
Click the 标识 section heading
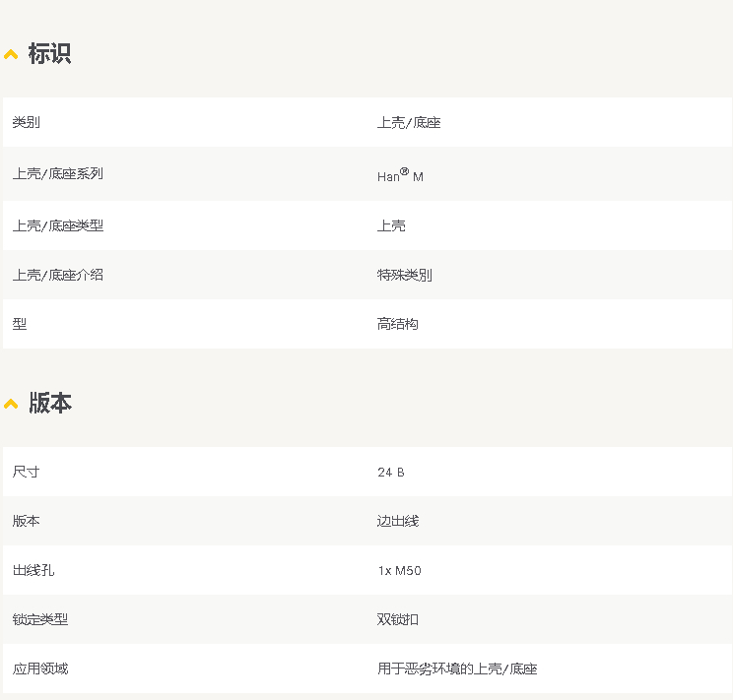[49, 53]
